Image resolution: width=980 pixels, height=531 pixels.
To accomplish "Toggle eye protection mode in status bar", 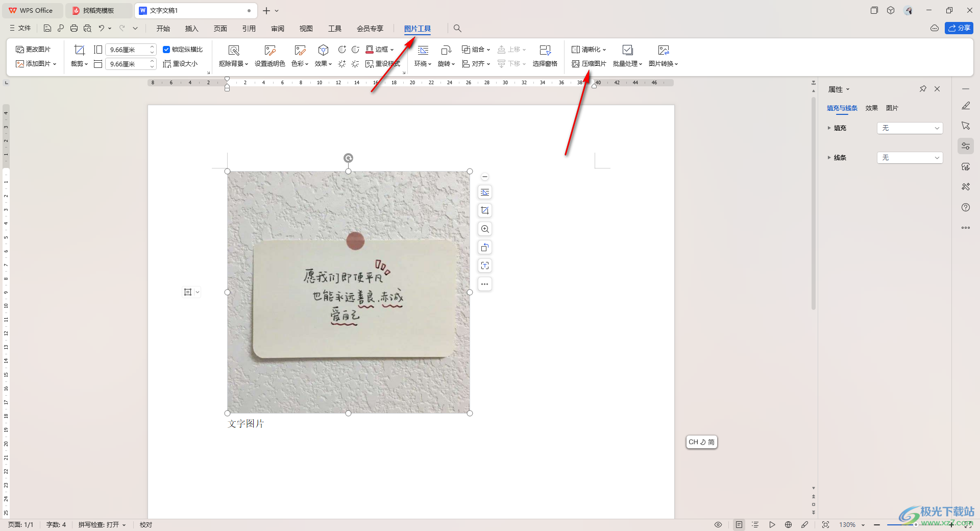I will [x=718, y=524].
